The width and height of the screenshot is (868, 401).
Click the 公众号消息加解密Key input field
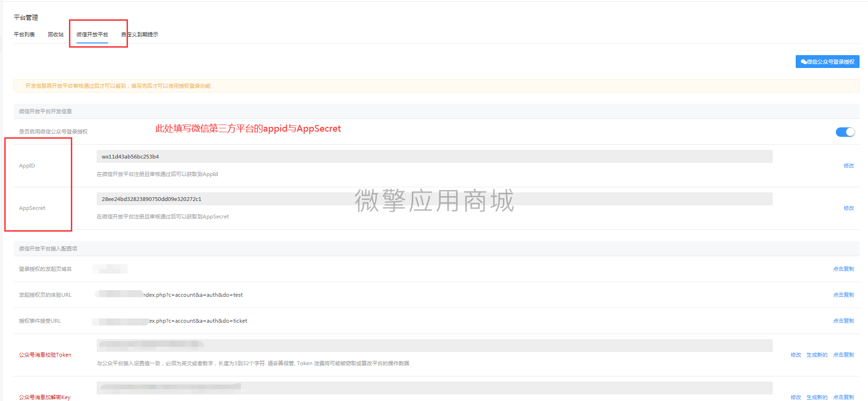(434, 388)
